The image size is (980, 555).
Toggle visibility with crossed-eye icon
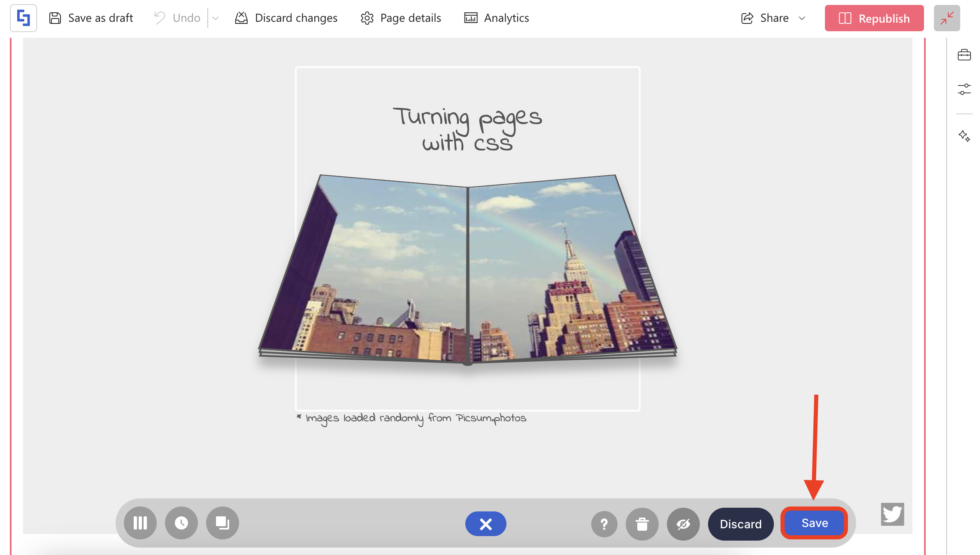click(683, 524)
